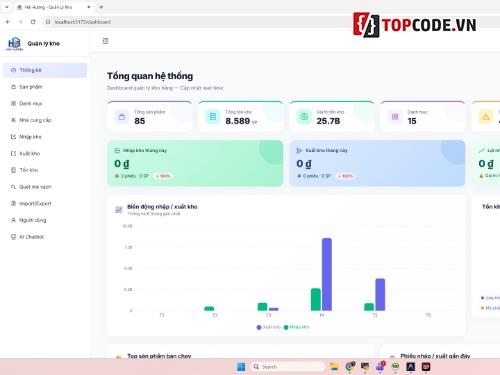Click the purple Xuất kho bar for T5
This screenshot has height=375, width=500.
pos(380,294)
